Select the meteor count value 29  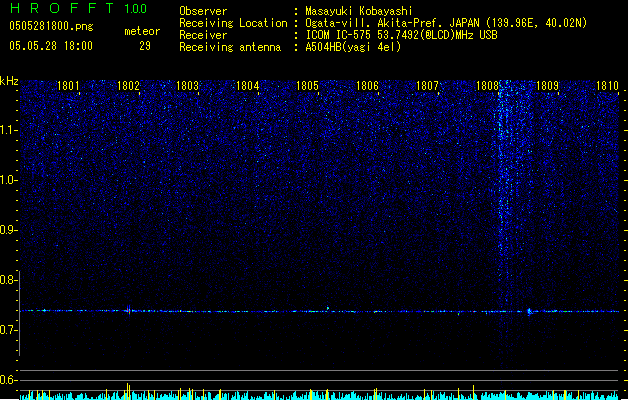coord(145,46)
